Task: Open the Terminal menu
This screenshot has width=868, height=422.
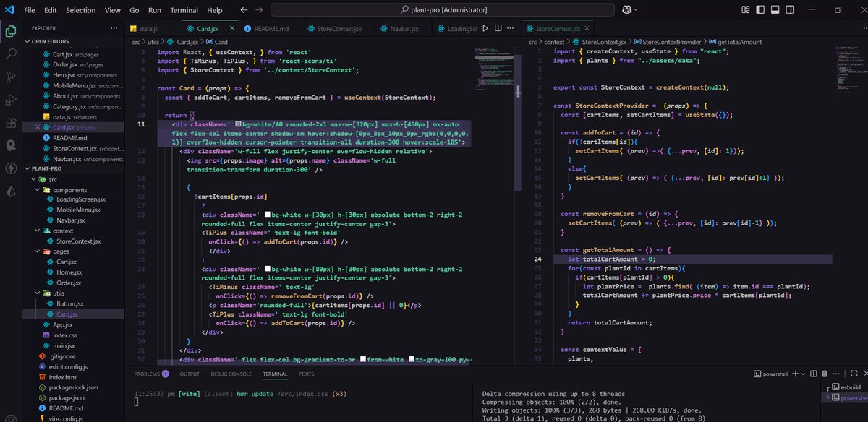Action: pos(184,10)
